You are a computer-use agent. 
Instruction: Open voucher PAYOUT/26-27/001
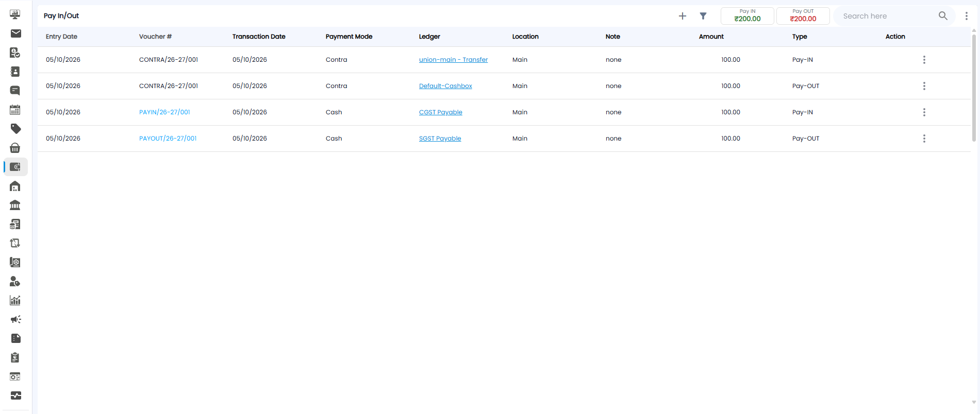(x=168, y=139)
